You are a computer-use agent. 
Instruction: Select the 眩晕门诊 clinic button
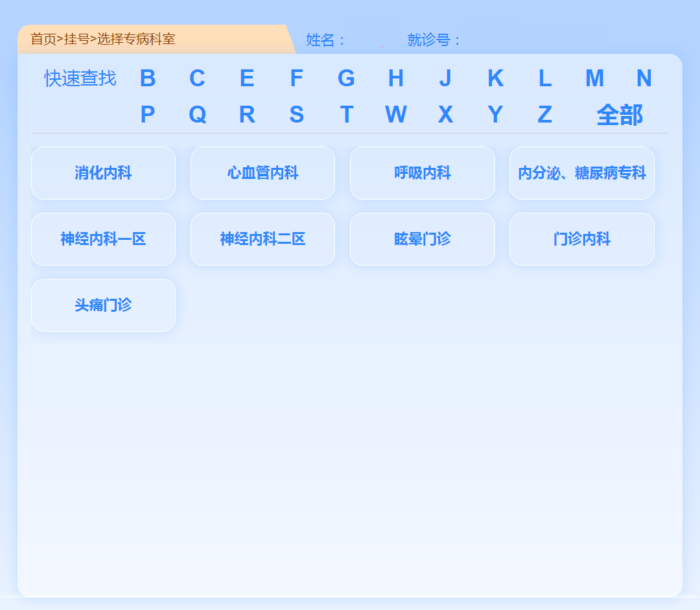click(x=422, y=239)
